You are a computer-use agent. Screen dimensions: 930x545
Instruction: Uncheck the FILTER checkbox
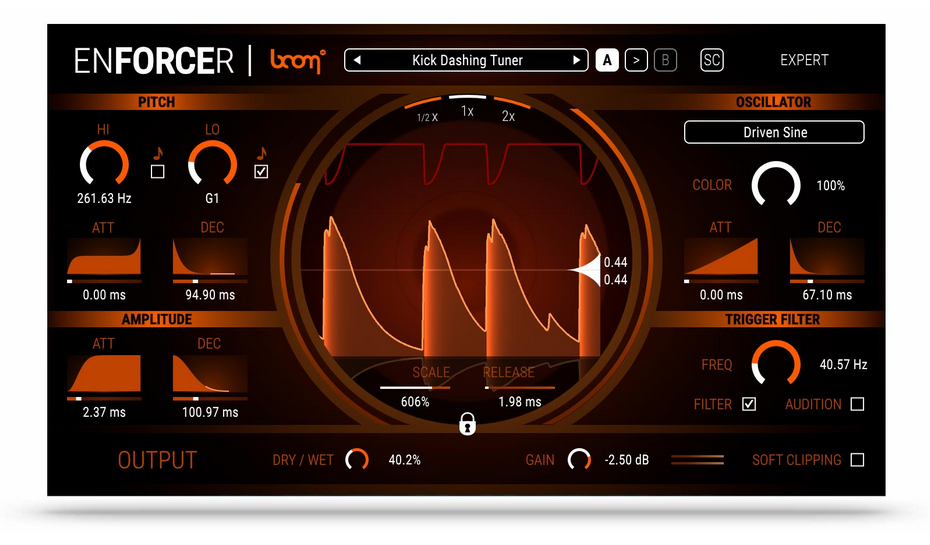tap(749, 404)
